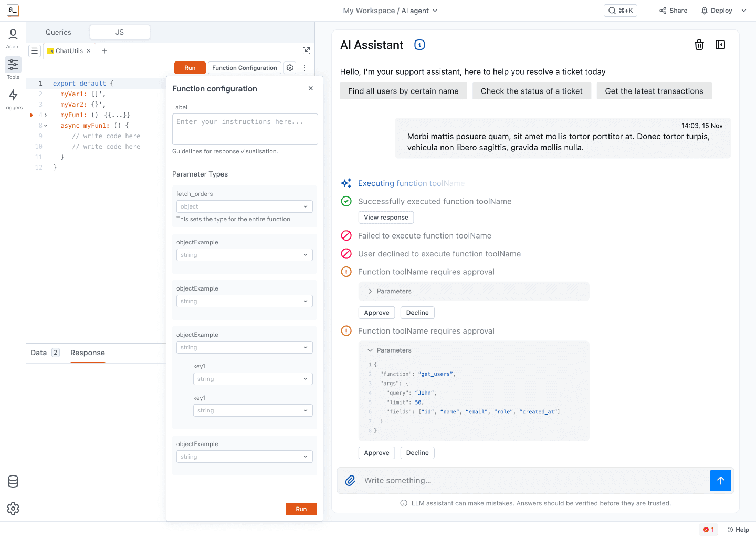Screen dimensions: 756x538
Task: Close the ChatUtils file tab
Action: pyautogui.click(x=89, y=51)
